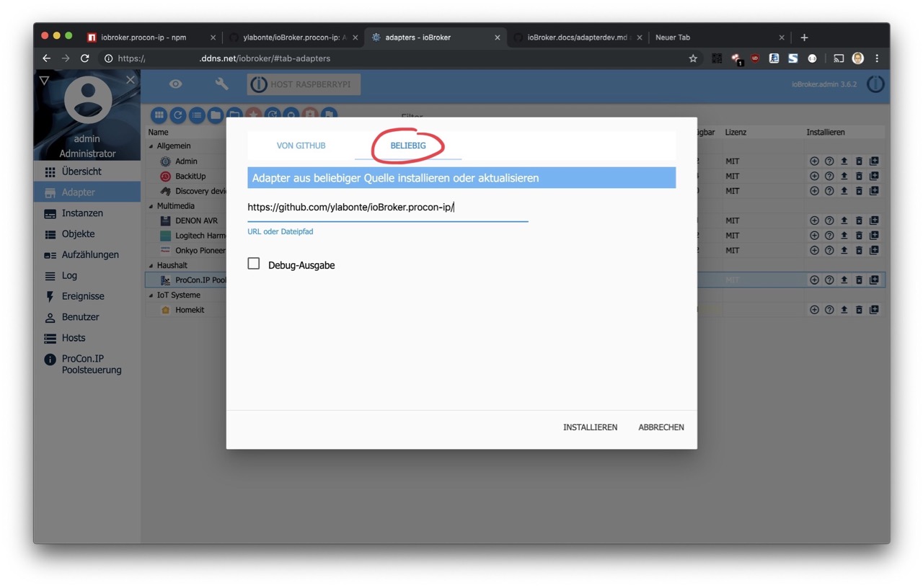Viewport: 923px width, 588px height.
Task: Enable the Debug-Ausgabe checkbox
Action: tap(254, 264)
